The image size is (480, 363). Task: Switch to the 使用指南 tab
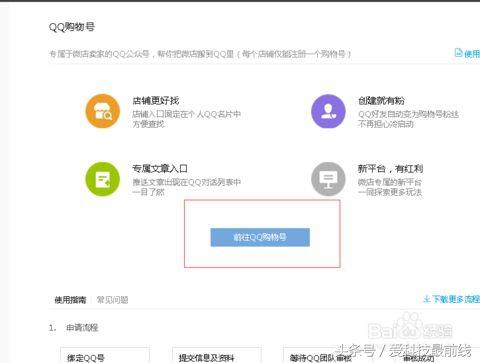70,300
